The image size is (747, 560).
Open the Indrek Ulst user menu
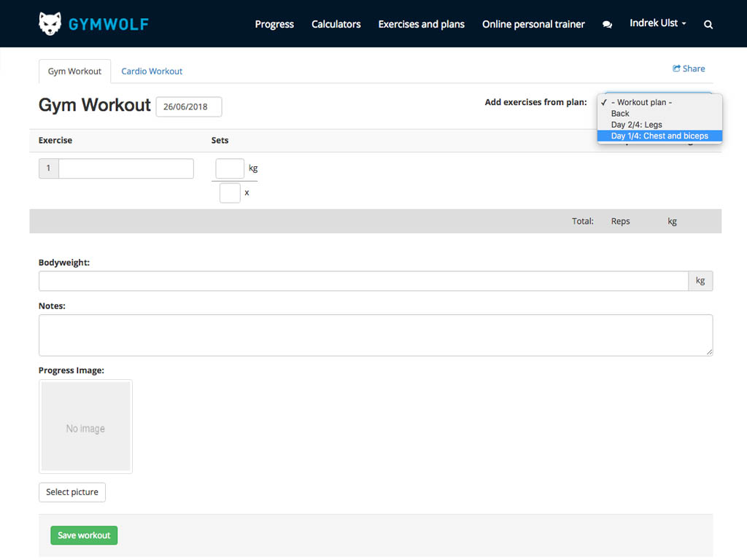[x=657, y=23]
